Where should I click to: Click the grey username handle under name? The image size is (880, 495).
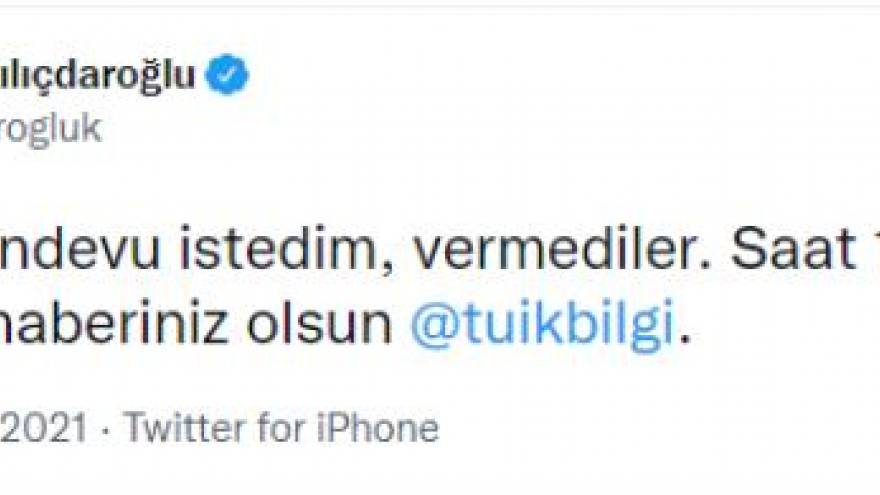[50, 129]
